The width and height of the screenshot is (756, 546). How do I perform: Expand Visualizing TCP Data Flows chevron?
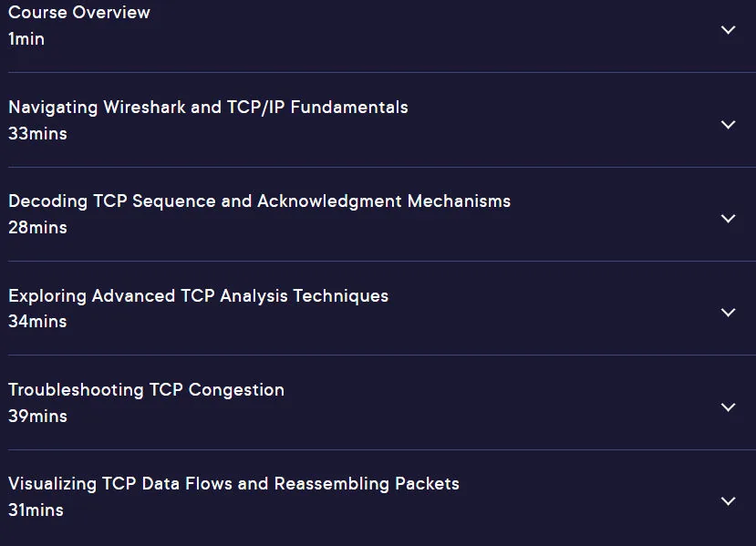point(728,501)
